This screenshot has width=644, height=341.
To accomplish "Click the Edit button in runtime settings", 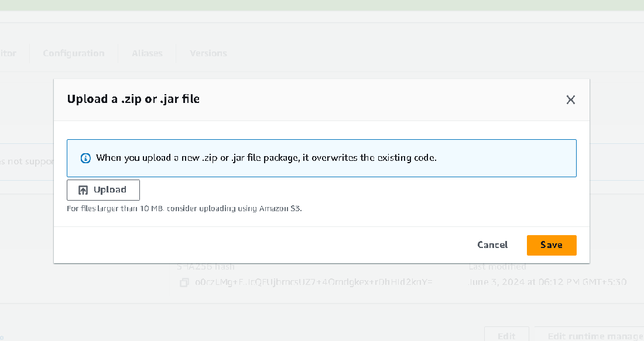I will pos(506,336).
